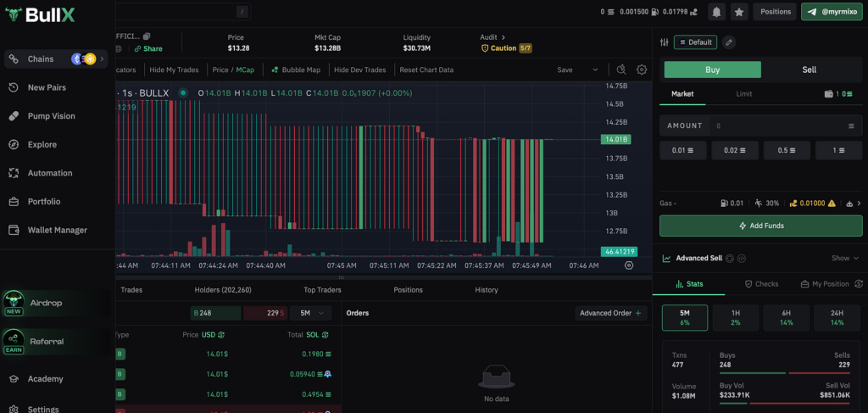Select the 1H stats period
The height and width of the screenshot is (413, 868).
coord(735,318)
